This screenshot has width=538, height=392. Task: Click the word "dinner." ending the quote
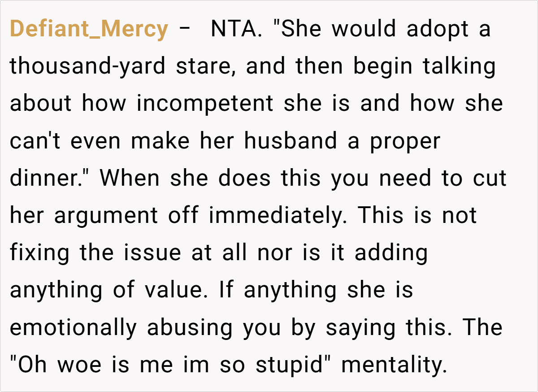50,179
